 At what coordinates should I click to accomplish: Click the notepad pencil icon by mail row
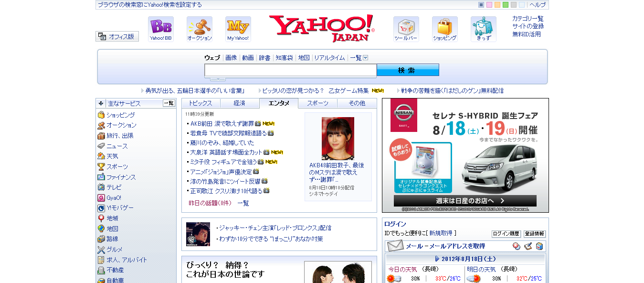pos(528,246)
